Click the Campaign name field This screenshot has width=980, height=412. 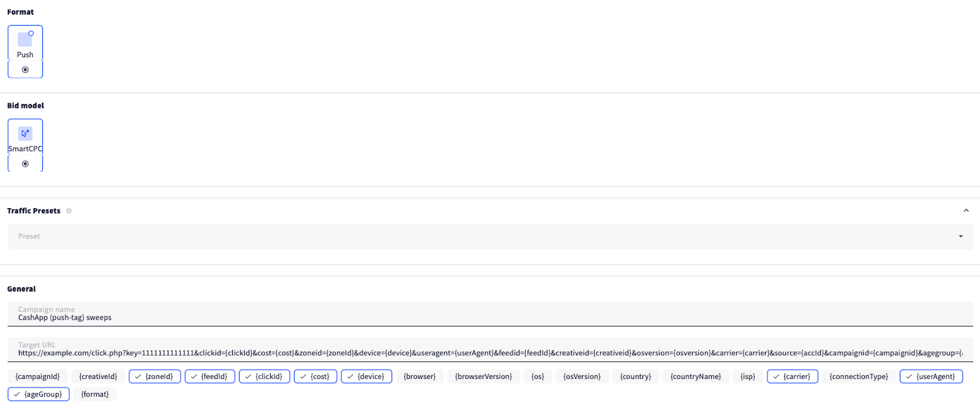tap(490, 314)
